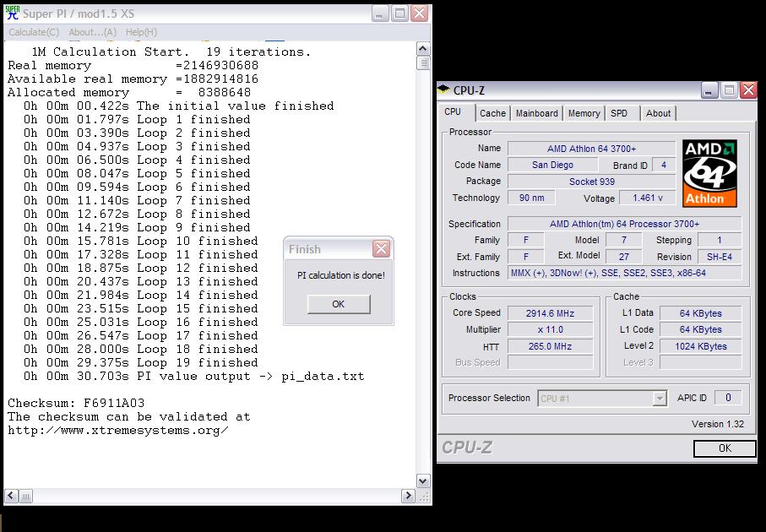766x532 pixels.
Task: Click the Technology field 90 nm
Action: pyautogui.click(x=531, y=198)
